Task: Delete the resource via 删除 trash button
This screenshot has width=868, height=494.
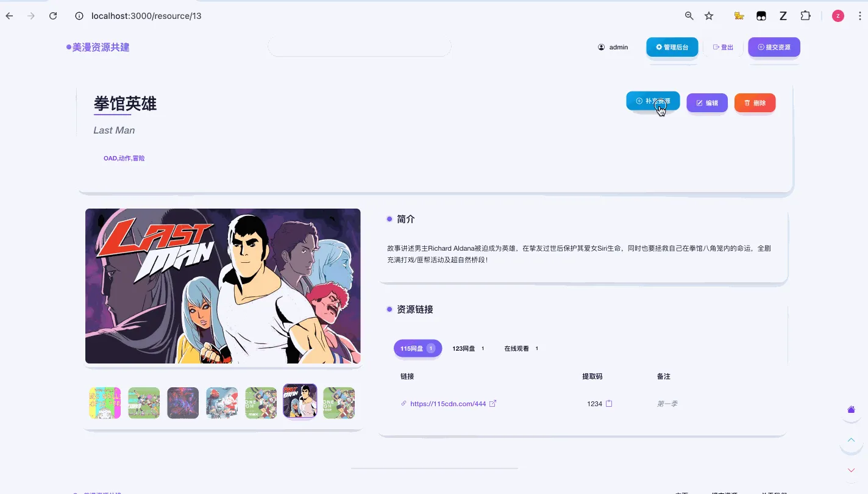Action: [755, 102]
